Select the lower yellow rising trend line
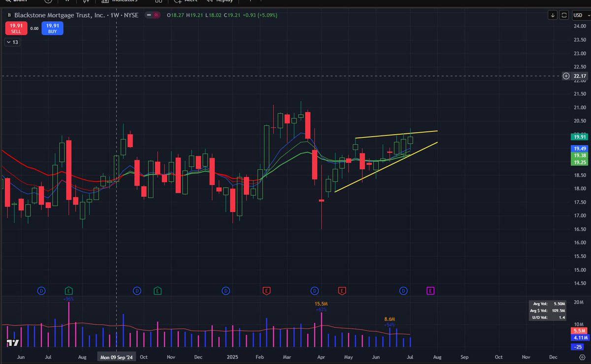The image size is (591, 364). (387, 167)
